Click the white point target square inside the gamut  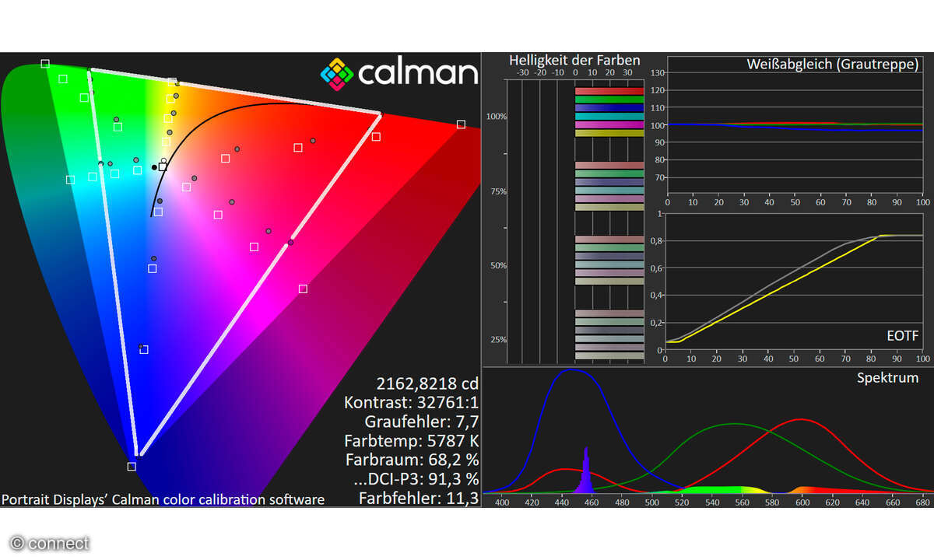[x=163, y=166]
